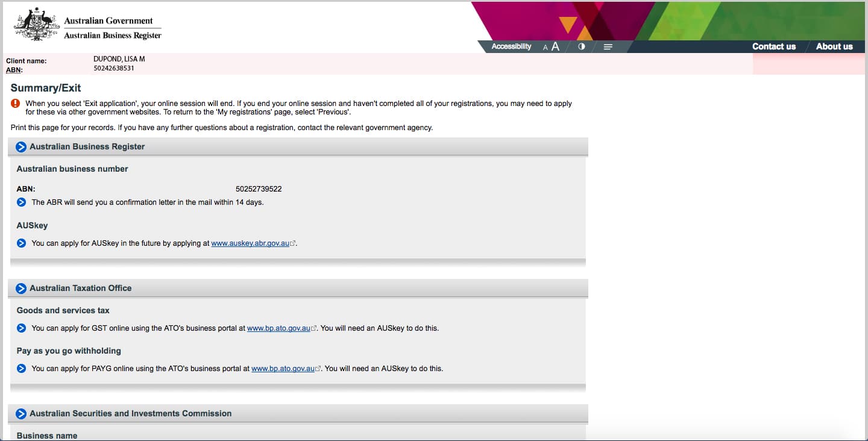Click the external link icon after the GST portal link
The width and height of the screenshot is (868, 441).
[x=314, y=329]
